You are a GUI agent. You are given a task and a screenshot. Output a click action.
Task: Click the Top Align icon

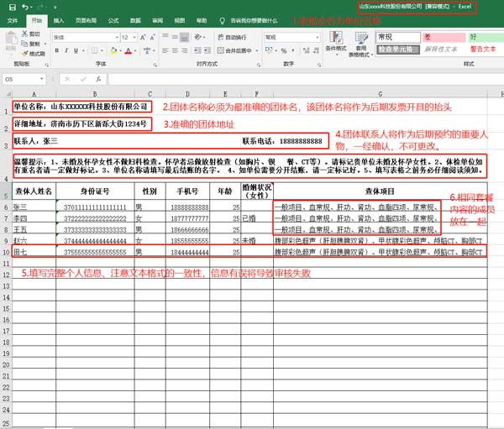pyautogui.click(x=165, y=37)
